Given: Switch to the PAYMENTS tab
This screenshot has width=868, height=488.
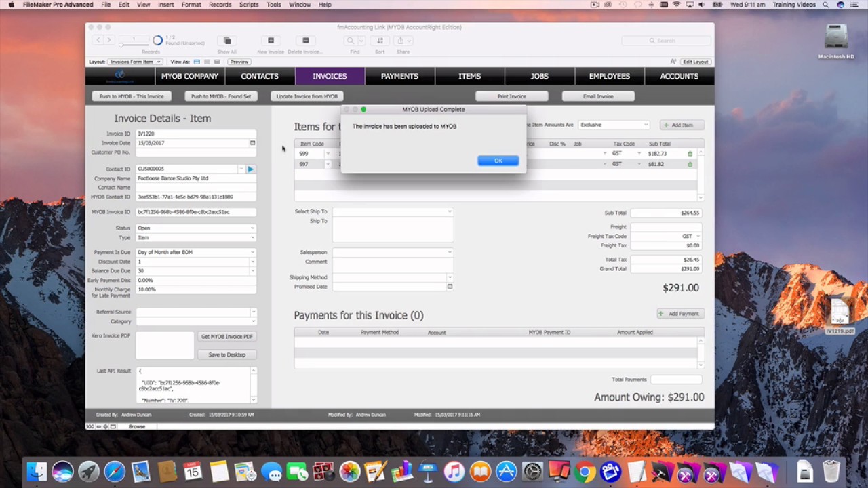Looking at the screenshot, I should tap(399, 77).
